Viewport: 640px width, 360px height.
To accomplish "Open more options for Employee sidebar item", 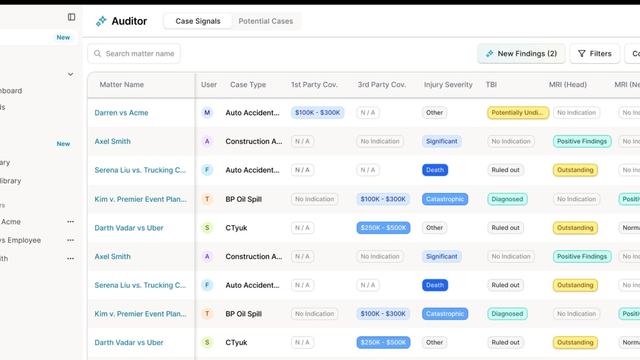I will coord(71,240).
